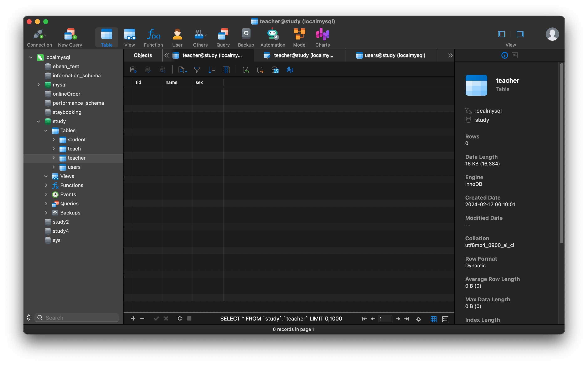The image size is (588, 365).
Task: Open the Objects tab
Action: click(143, 55)
